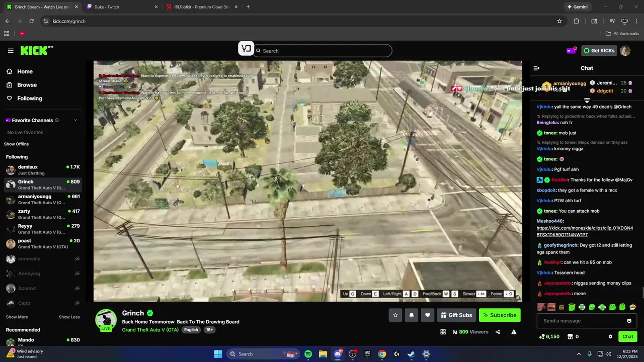Open the multi-view grid icon
This screenshot has width=644, height=362.
pos(443,332)
